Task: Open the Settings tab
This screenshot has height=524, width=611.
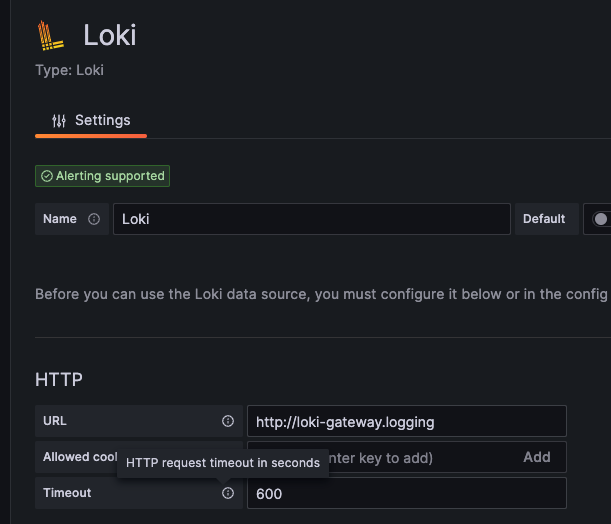Action: coord(91,121)
